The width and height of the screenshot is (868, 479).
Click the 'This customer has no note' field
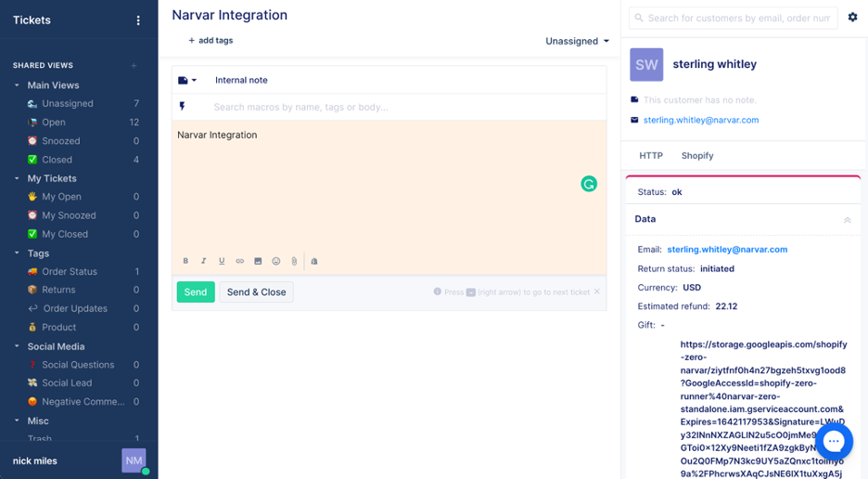[700, 100]
